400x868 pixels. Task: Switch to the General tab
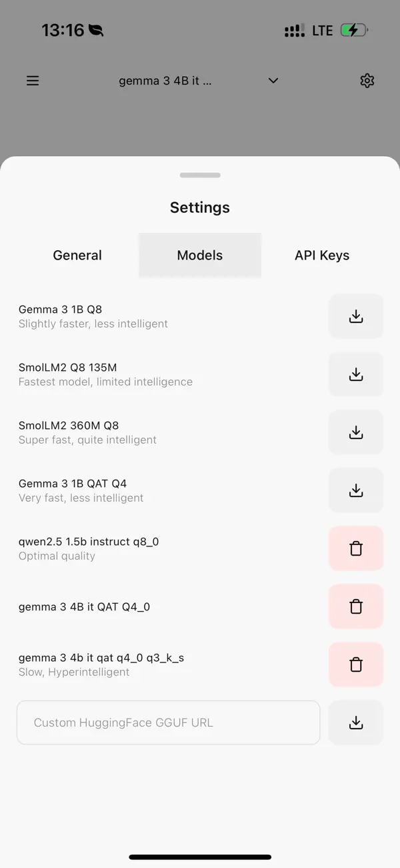77,255
